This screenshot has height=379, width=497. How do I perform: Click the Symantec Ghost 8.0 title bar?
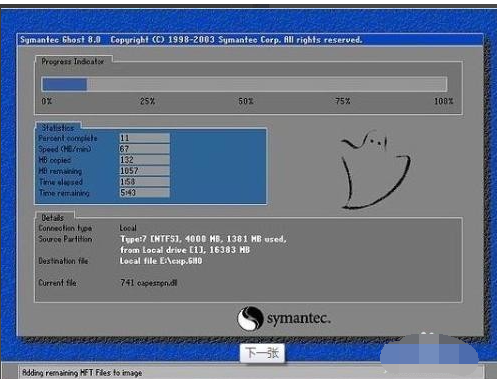(250, 40)
